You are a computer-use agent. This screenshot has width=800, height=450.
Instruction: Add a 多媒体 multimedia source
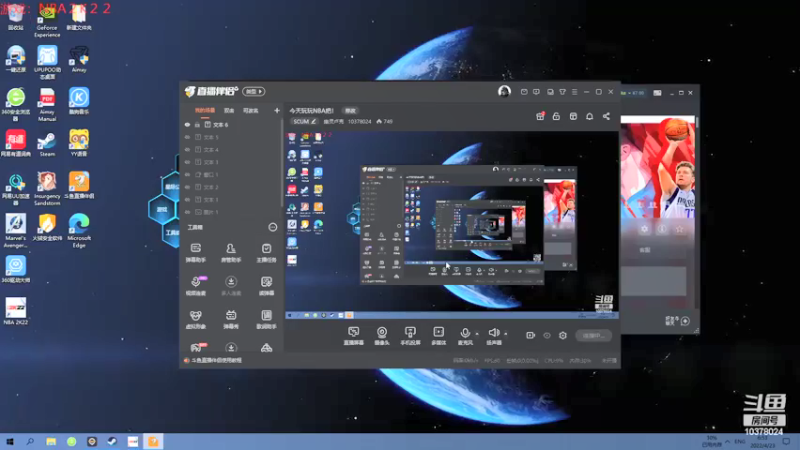coord(438,336)
